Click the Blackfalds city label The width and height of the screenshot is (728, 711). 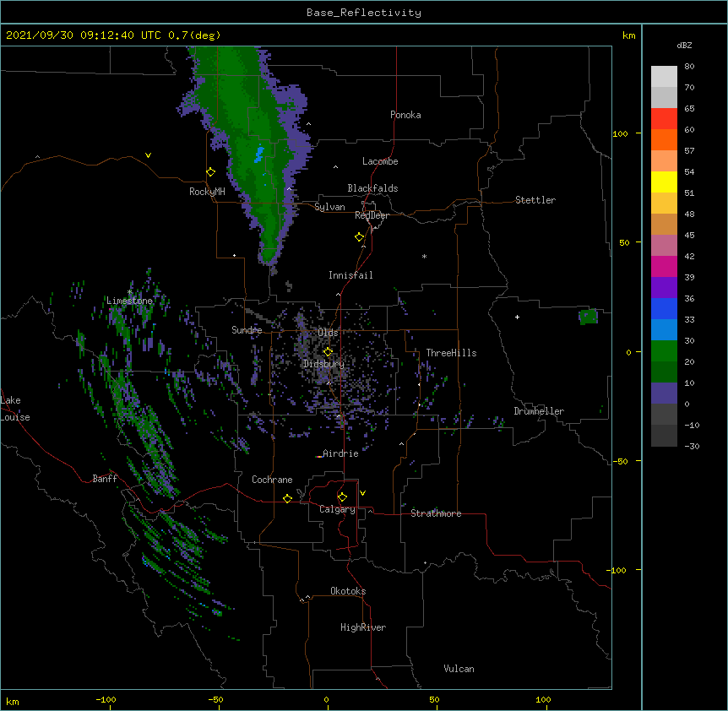click(372, 188)
